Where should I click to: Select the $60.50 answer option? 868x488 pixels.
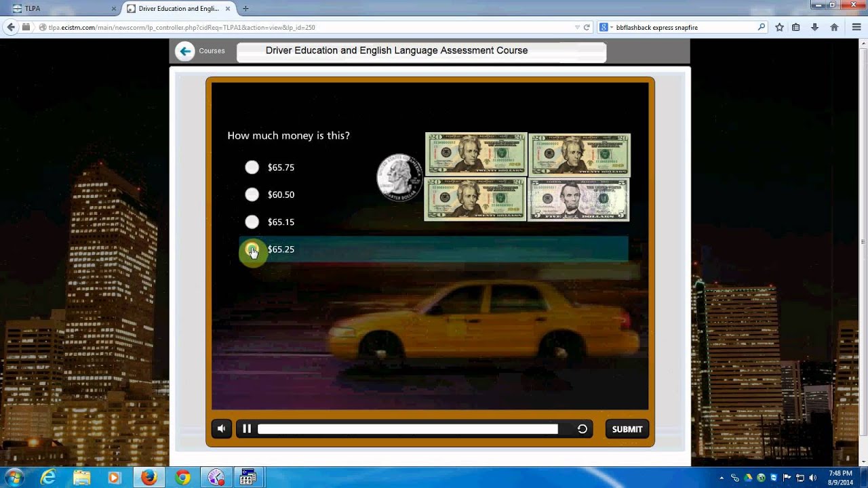coord(252,195)
